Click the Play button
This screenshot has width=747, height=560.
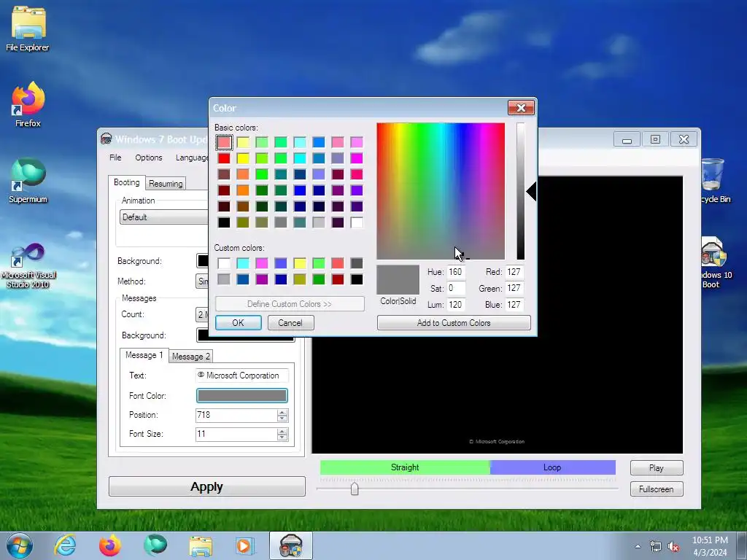pos(657,468)
